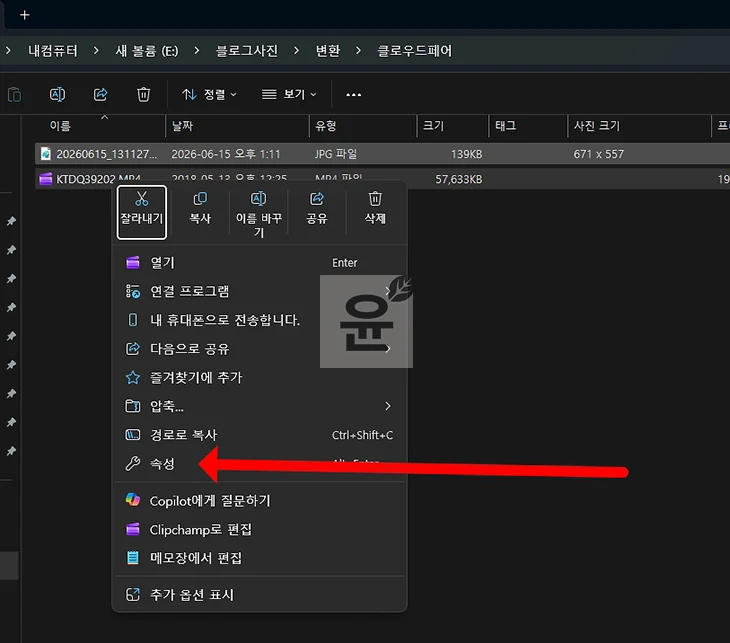The image size is (730, 643).
Task: Expand chevron after 새 볼륨 (E:) in breadcrumb
Action: coord(196,50)
